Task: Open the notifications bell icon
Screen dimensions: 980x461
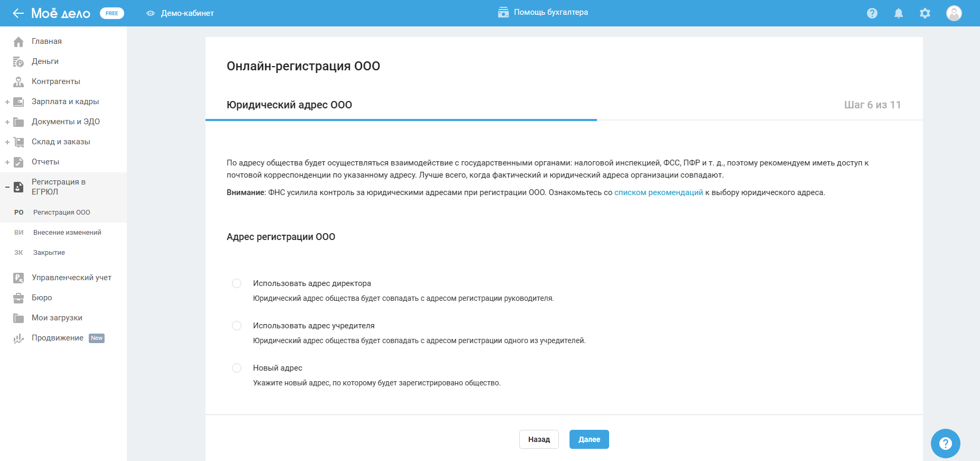Action: pyautogui.click(x=899, y=13)
